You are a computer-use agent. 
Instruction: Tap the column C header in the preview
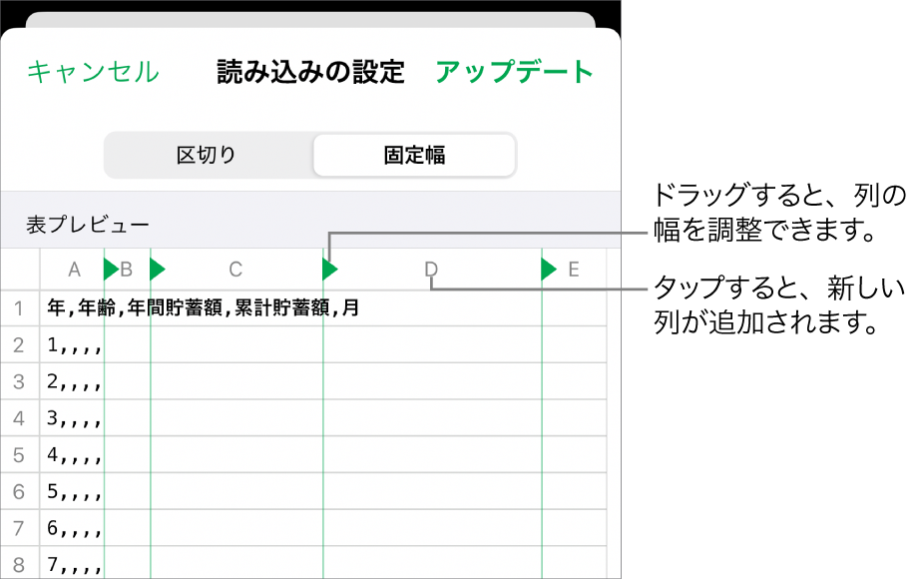click(235, 269)
